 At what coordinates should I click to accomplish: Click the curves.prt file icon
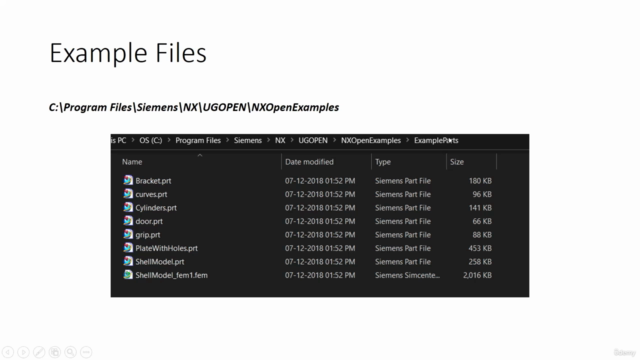128,193
